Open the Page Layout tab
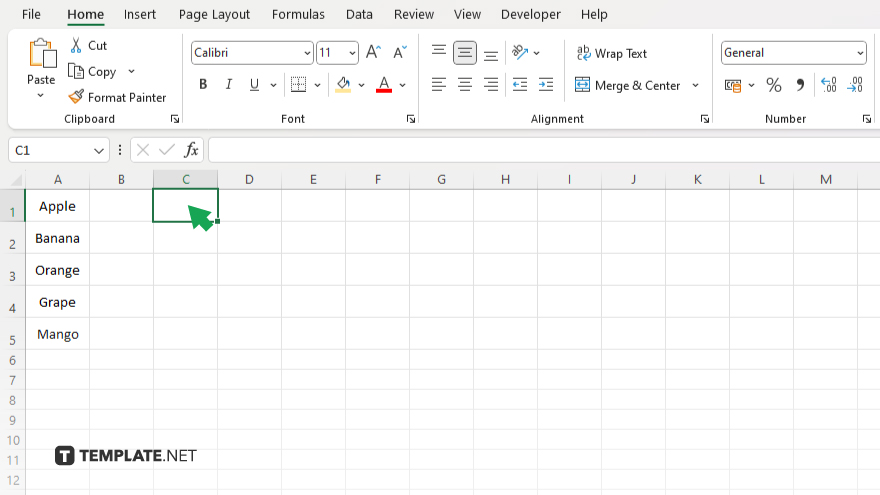The width and height of the screenshot is (880, 495). coord(214,15)
